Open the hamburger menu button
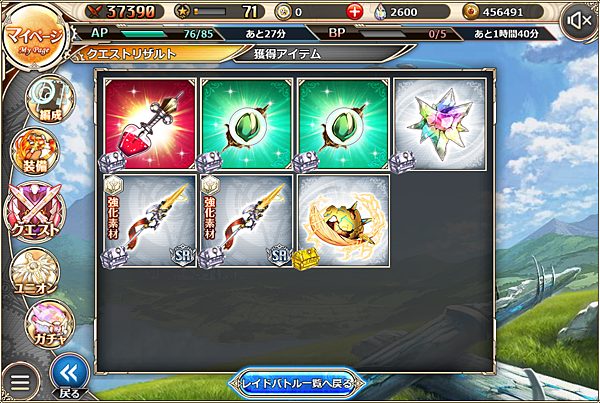600x403 pixels. (20, 381)
